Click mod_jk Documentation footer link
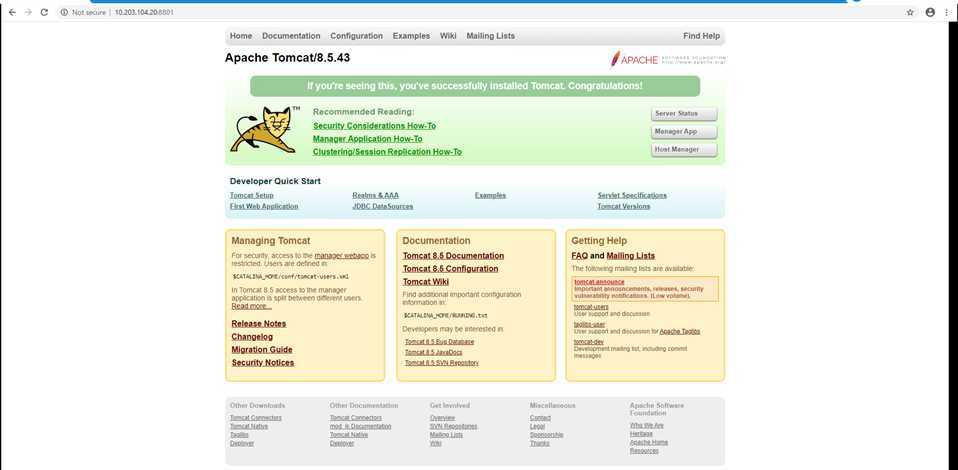The height and width of the screenshot is (470, 958). pos(360,427)
